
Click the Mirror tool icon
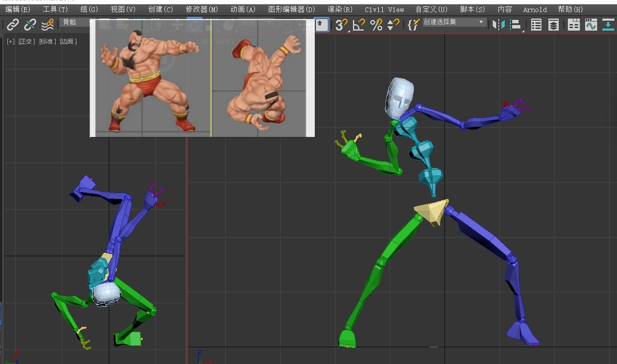point(498,25)
